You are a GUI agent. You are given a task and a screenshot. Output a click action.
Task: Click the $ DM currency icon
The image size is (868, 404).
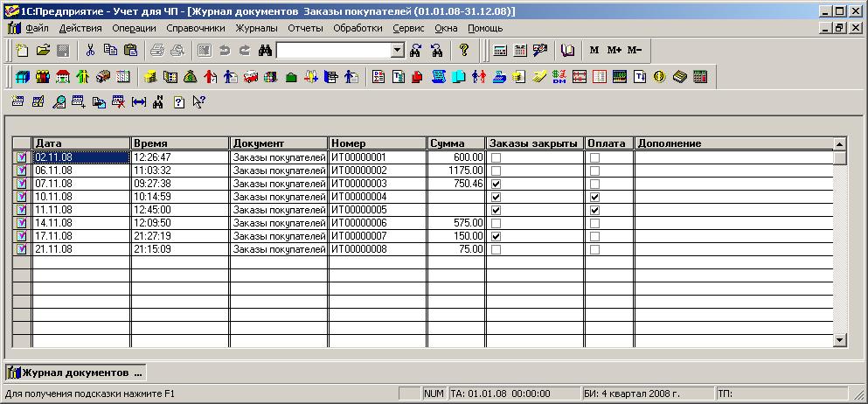[560, 77]
